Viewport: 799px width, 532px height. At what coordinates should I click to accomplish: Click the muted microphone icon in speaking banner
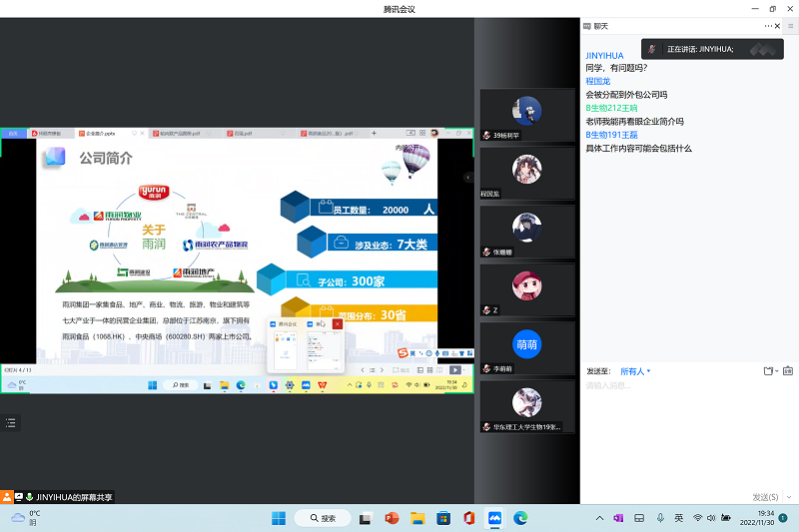pos(651,48)
